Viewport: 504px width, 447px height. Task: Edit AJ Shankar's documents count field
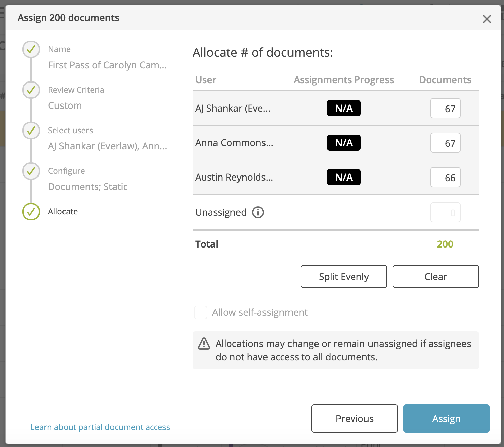(x=446, y=108)
